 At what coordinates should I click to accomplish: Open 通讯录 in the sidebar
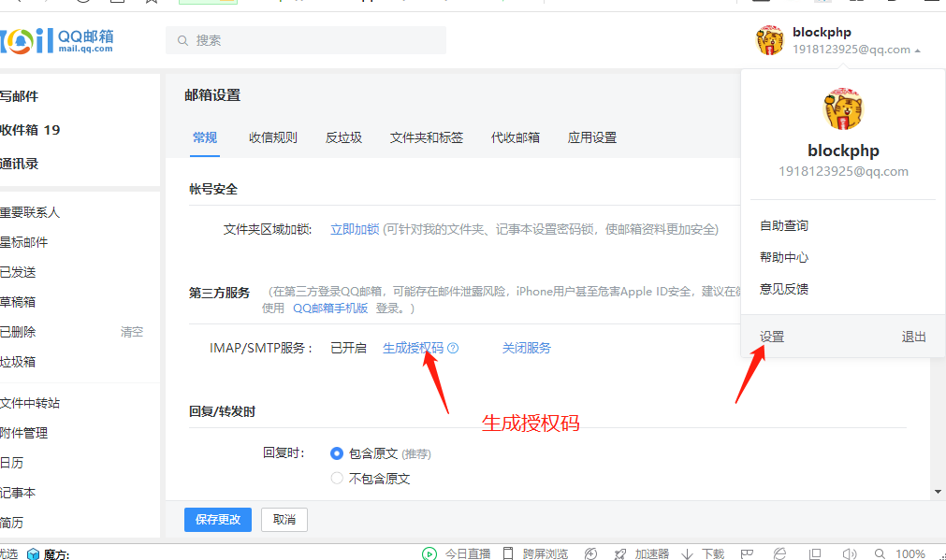coord(19,164)
